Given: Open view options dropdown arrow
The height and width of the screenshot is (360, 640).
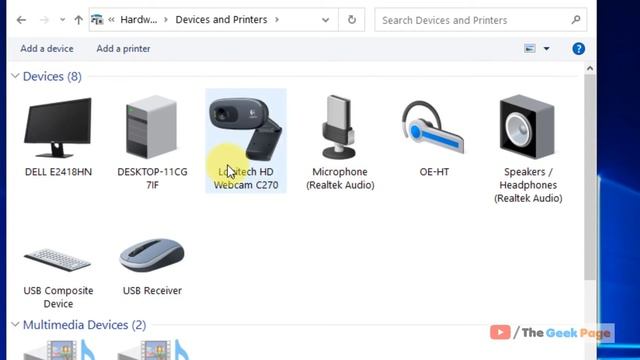Looking at the screenshot, I should [x=547, y=49].
